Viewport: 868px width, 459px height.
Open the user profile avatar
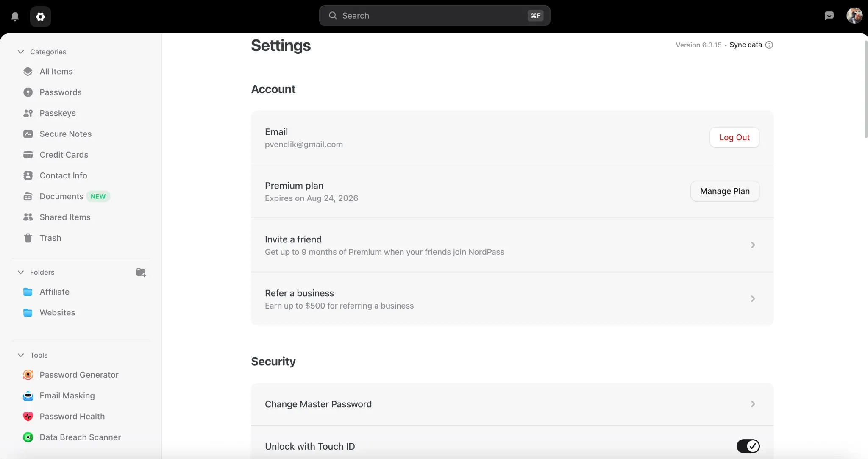coord(854,16)
